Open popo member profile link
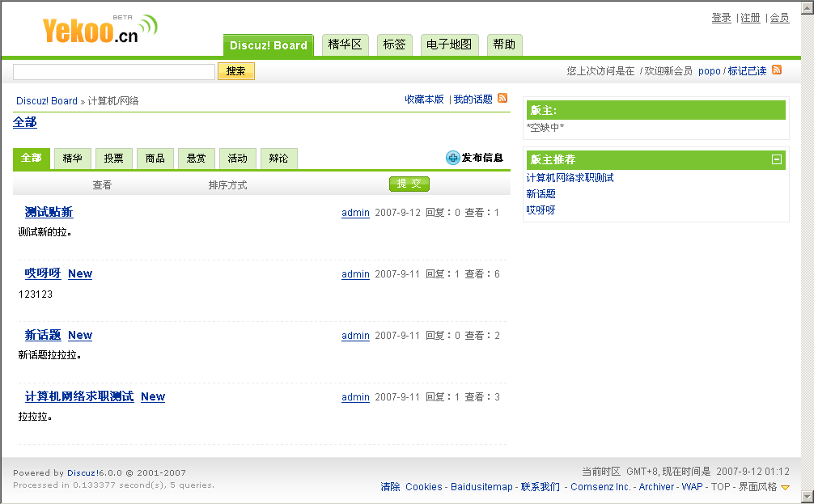 click(x=709, y=71)
